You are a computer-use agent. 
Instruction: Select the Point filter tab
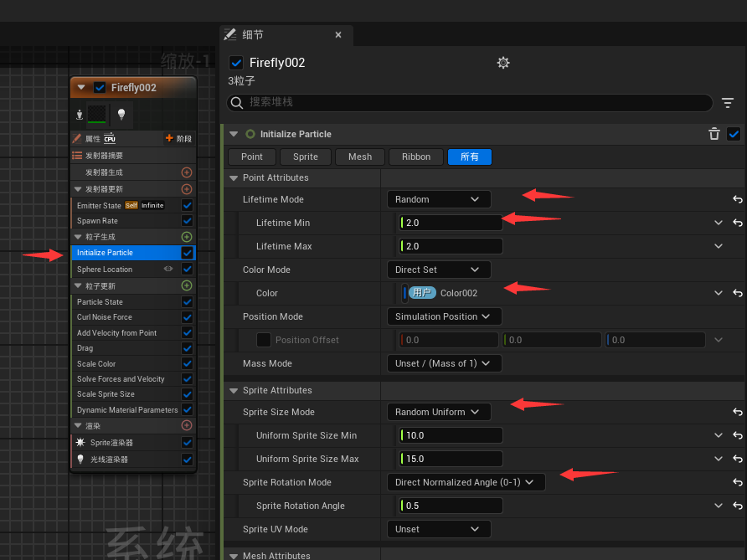(x=252, y=157)
